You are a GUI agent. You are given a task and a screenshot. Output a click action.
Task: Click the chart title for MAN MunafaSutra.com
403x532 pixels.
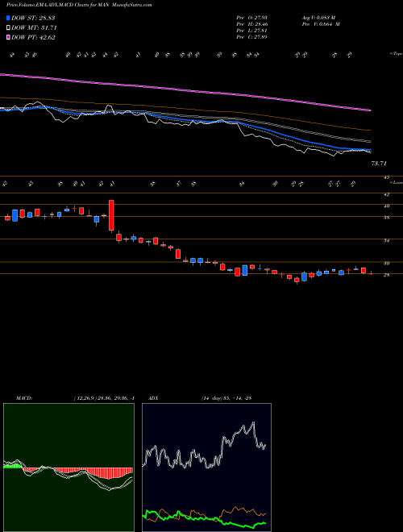click(79, 5)
